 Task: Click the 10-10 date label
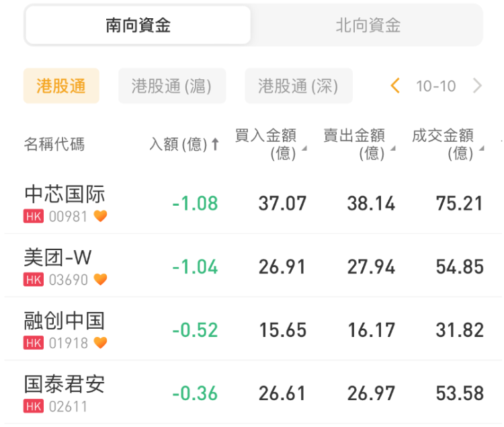[435, 86]
